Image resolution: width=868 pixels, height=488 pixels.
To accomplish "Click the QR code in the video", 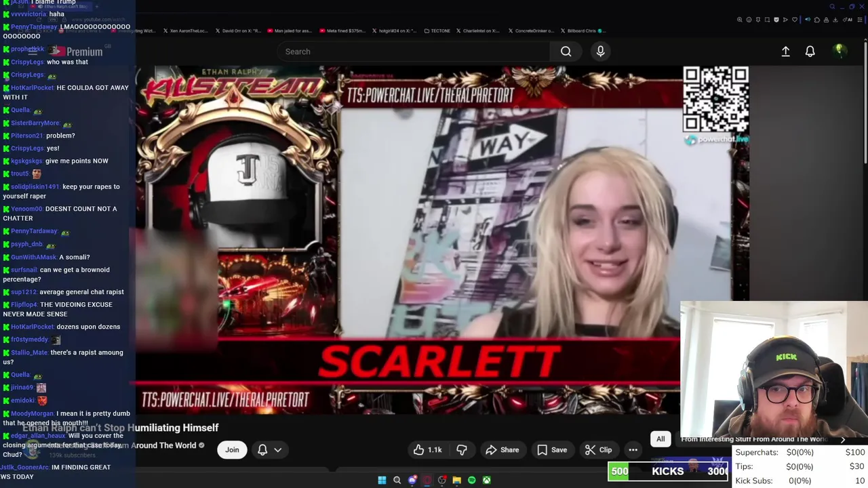I will 715,100.
